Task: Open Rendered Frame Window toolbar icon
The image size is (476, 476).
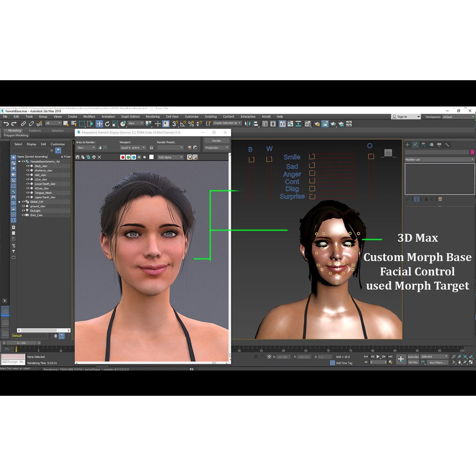Action: (x=325, y=123)
